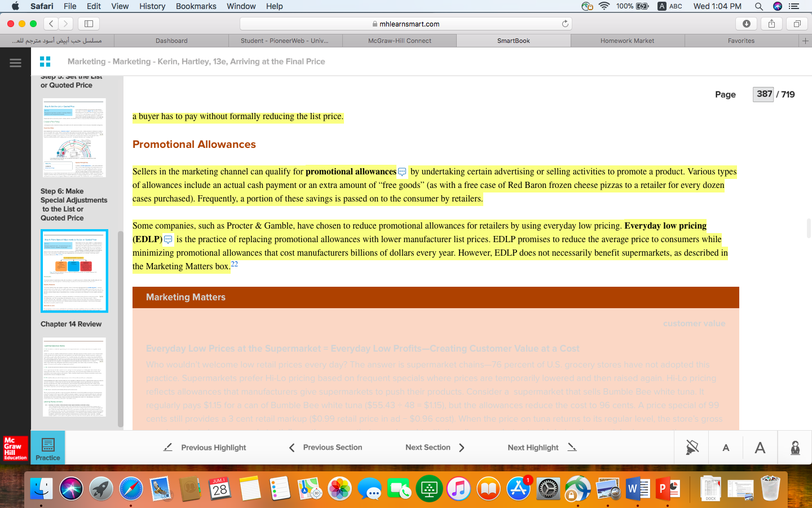
Task: Open the Calendar app in Dock
Action: [220, 489]
